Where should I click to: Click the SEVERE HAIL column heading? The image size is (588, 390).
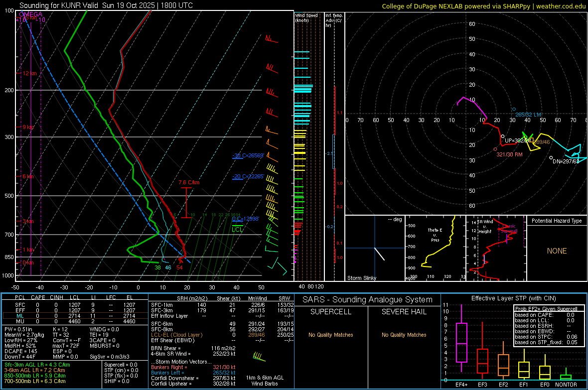404,312
